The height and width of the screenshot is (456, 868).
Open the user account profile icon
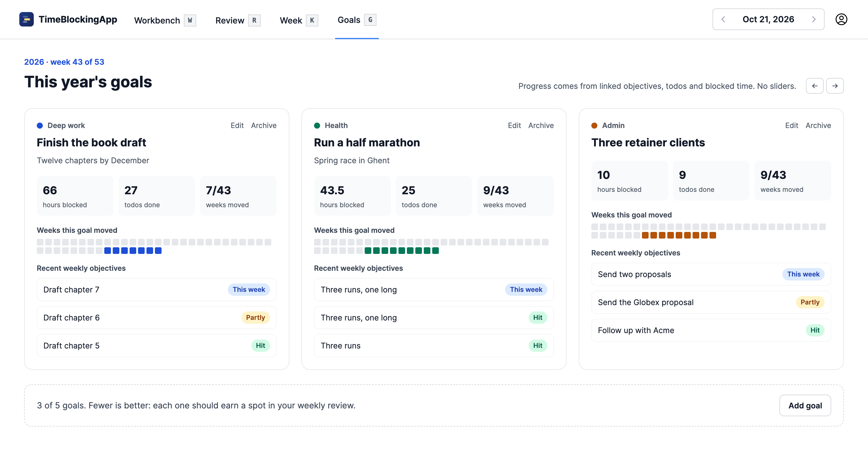click(841, 19)
